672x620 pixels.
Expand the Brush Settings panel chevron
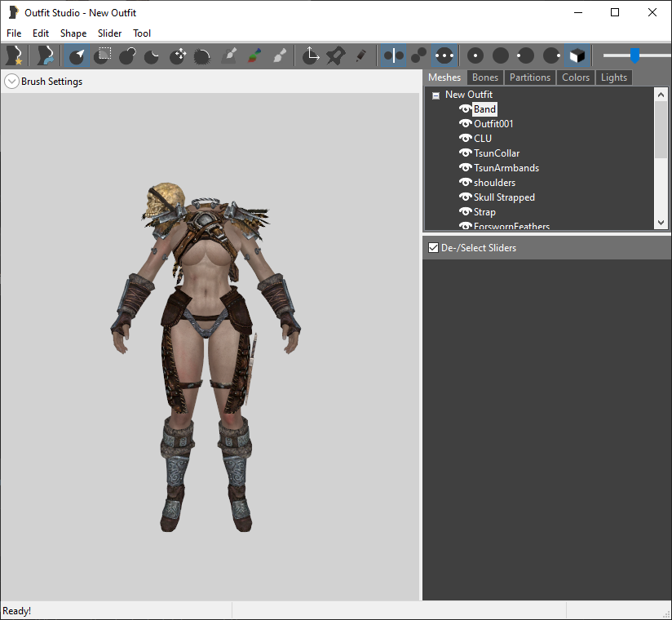[11, 81]
